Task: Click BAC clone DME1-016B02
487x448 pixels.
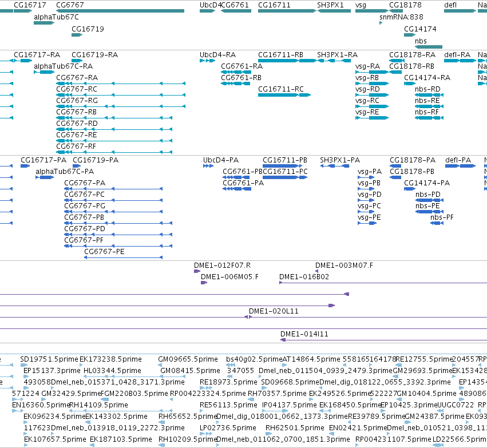Action: click(x=304, y=277)
